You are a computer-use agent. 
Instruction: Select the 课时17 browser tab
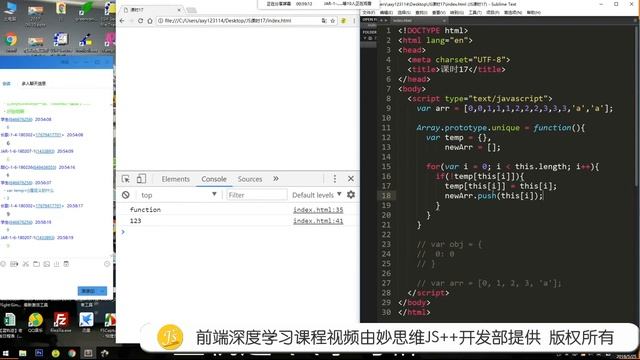pyautogui.click(x=151, y=9)
